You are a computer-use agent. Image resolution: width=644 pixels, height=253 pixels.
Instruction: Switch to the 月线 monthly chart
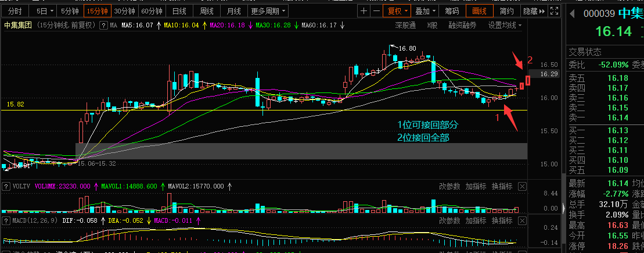pyautogui.click(x=233, y=11)
